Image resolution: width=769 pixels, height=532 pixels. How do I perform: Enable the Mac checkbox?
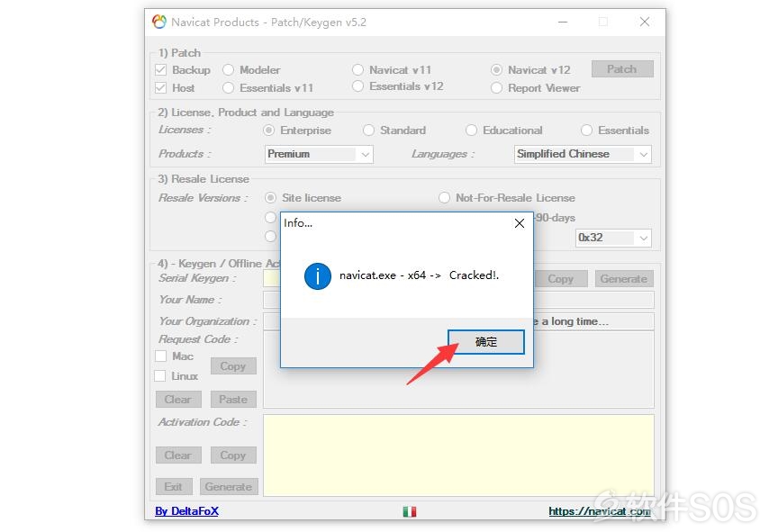160,356
